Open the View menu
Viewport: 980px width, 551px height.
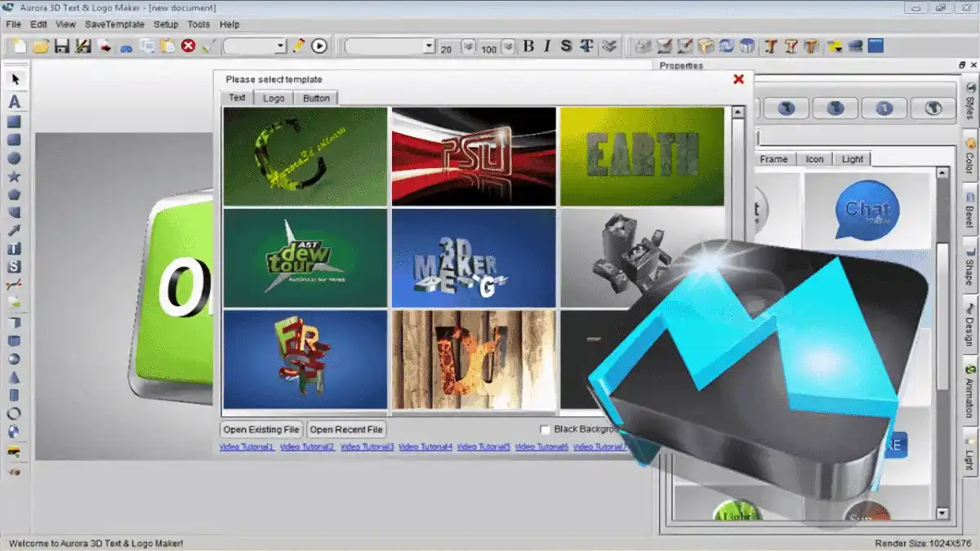65,24
